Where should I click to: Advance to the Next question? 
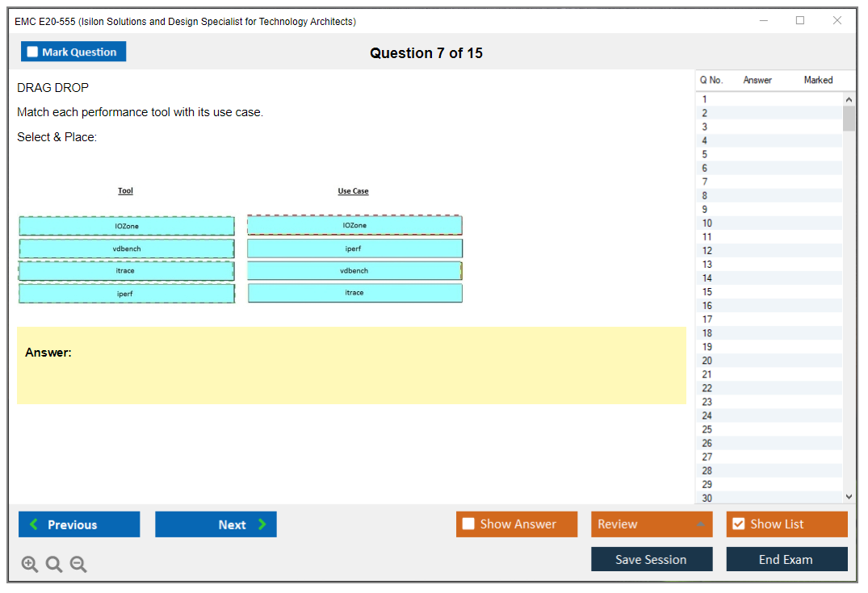[216, 524]
